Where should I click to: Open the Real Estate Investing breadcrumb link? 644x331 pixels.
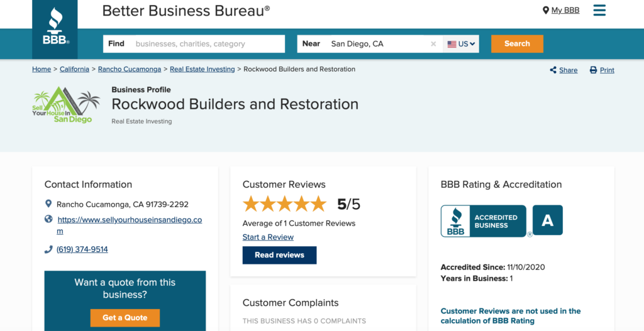(x=203, y=69)
